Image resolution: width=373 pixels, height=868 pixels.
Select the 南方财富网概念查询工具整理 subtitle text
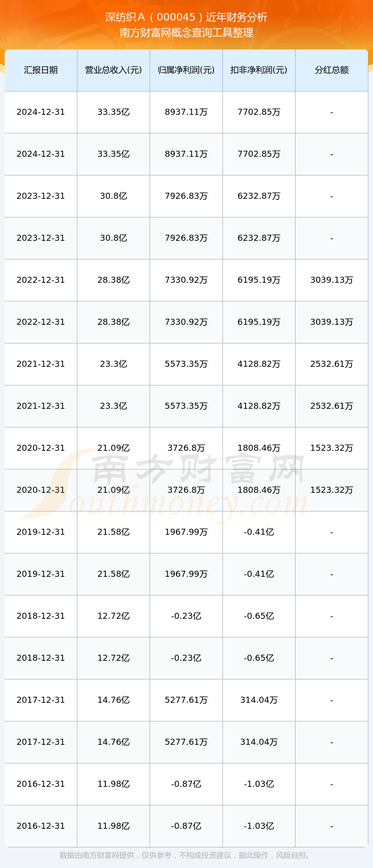pyautogui.click(x=186, y=33)
